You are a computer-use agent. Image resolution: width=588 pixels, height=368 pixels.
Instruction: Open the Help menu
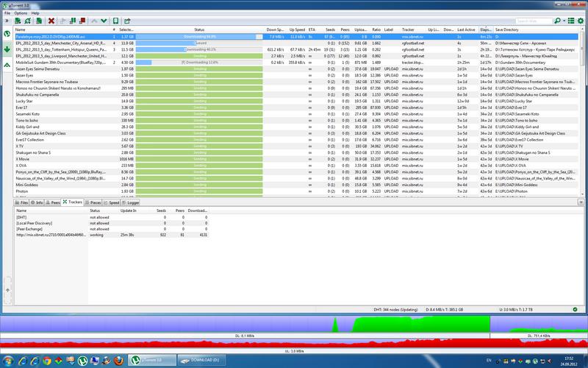coord(35,13)
